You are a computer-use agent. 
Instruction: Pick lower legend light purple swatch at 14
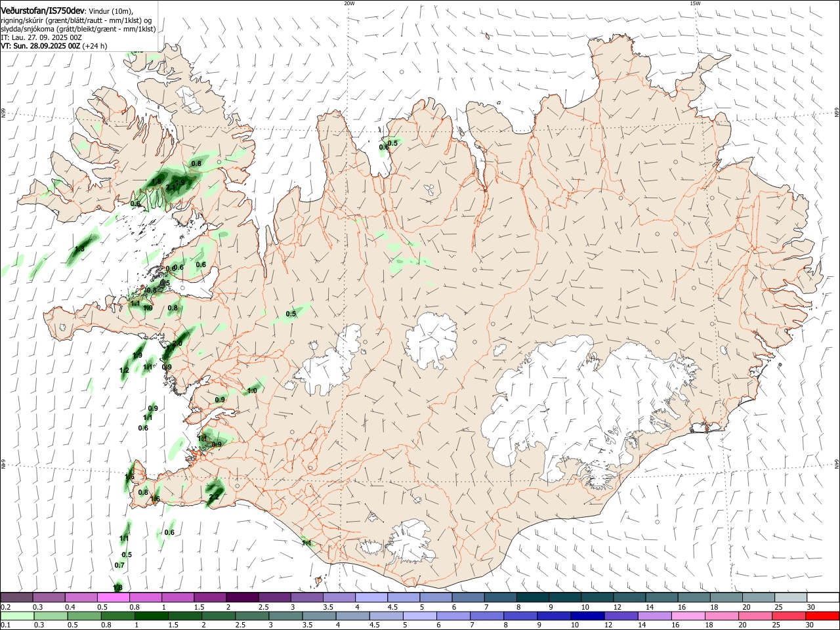[654, 616]
